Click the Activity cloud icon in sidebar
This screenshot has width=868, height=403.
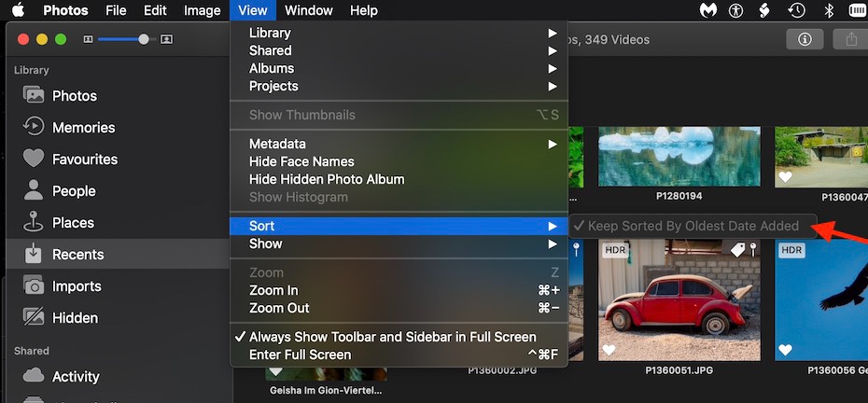34,375
